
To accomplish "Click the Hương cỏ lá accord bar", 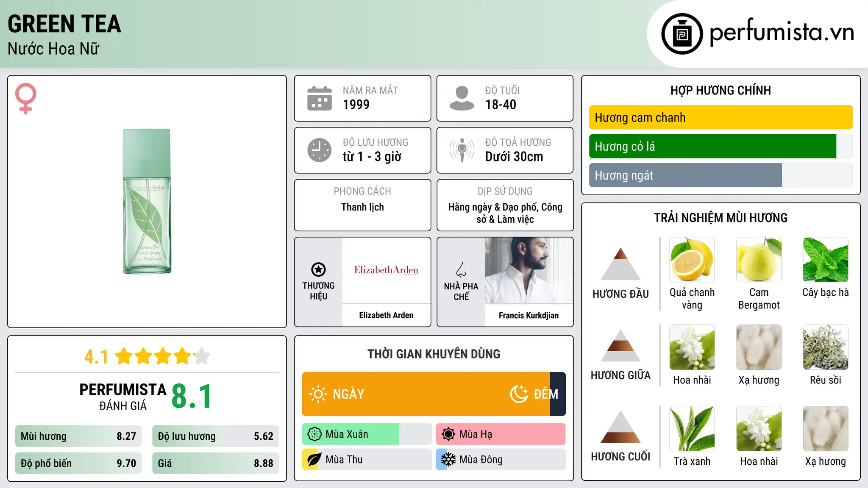I will tap(721, 146).
